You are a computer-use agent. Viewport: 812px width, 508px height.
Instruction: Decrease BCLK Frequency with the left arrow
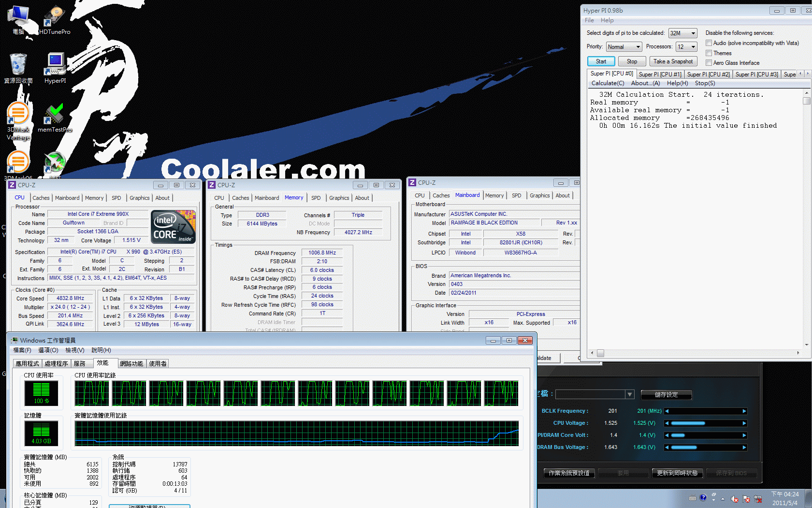pyautogui.click(x=667, y=411)
